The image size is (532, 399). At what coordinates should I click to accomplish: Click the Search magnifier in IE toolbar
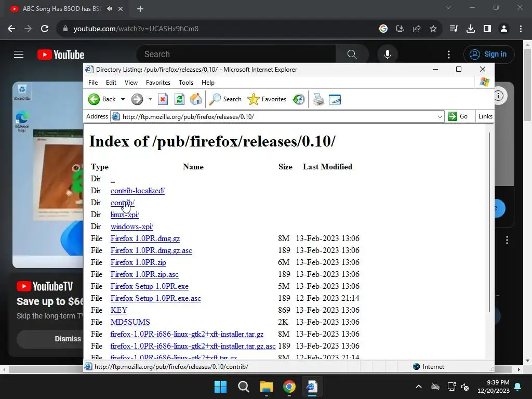click(215, 99)
